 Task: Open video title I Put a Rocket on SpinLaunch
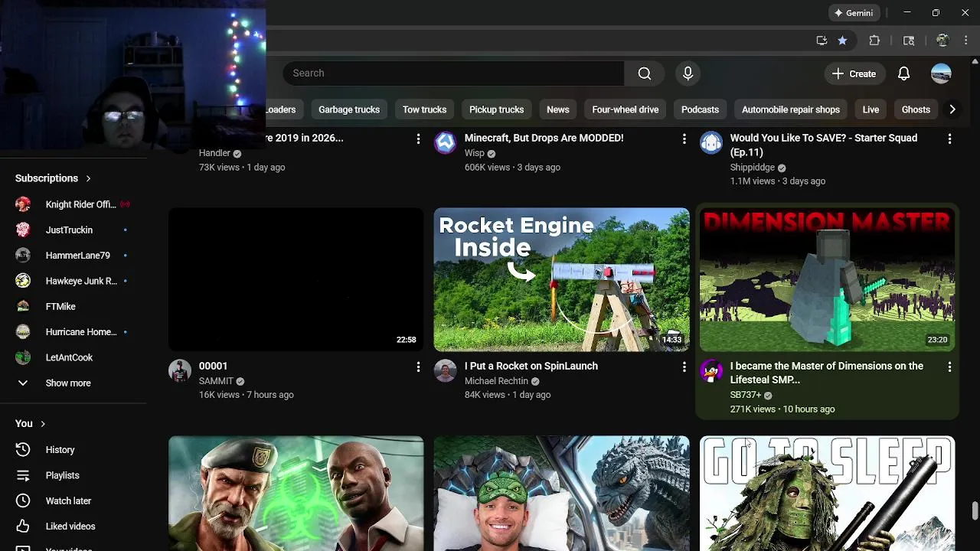[531, 366]
